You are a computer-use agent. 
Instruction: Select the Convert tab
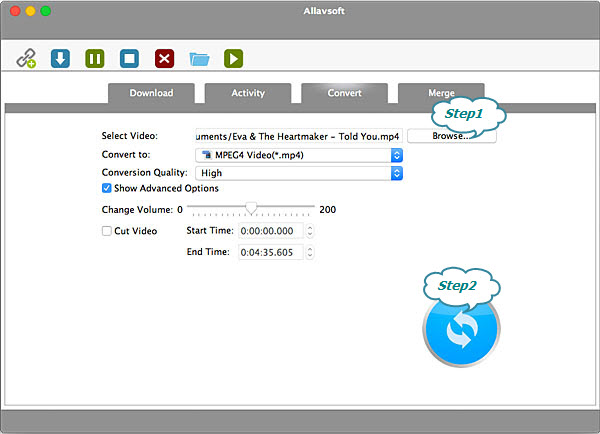pos(344,93)
